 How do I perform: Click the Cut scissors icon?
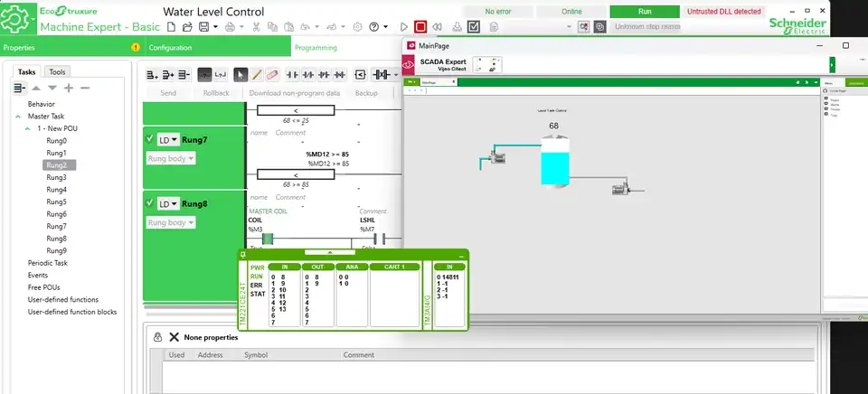256,26
